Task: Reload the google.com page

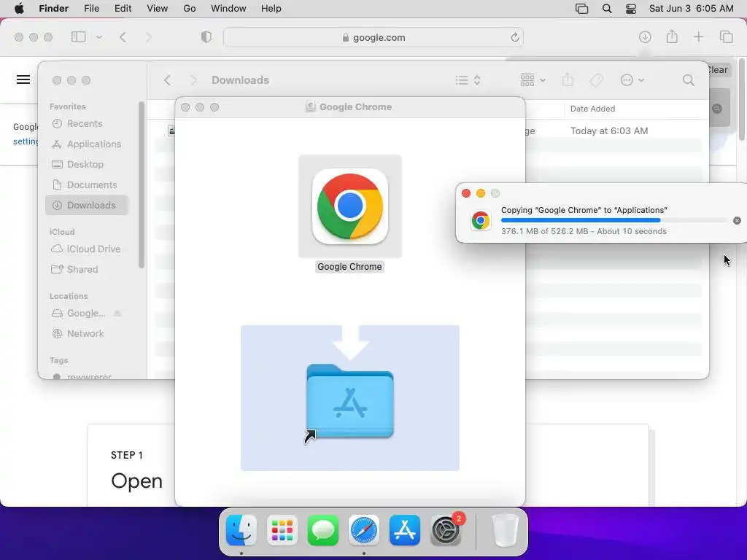Action: click(514, 37)
